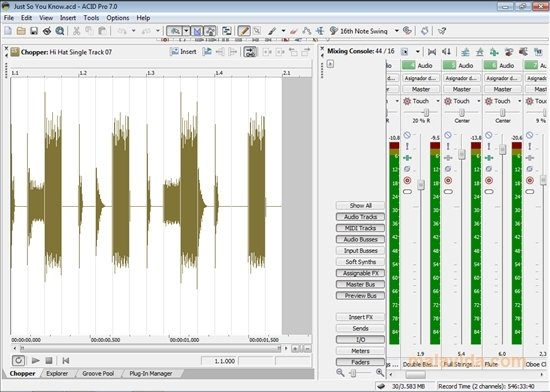This screenshot has height=392, width=550.
Task: Select the Draw pencil tool
Action: click(x=244, y=31)
